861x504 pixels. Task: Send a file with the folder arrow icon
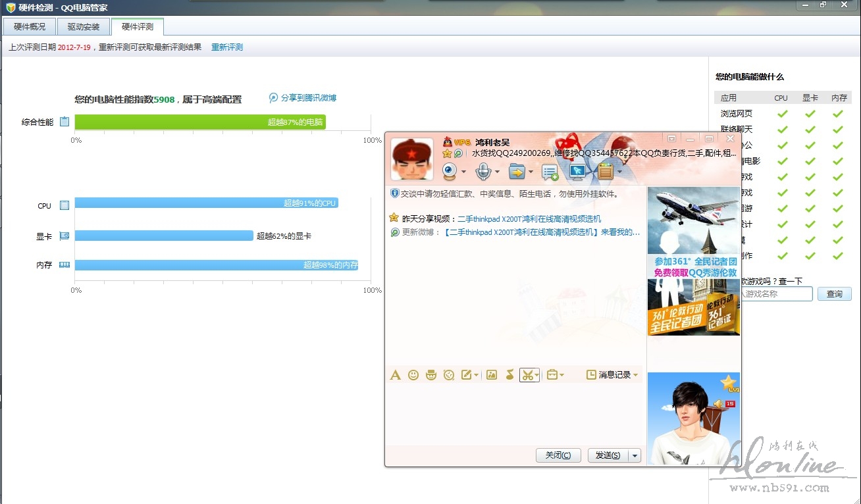tap(517, 172)
